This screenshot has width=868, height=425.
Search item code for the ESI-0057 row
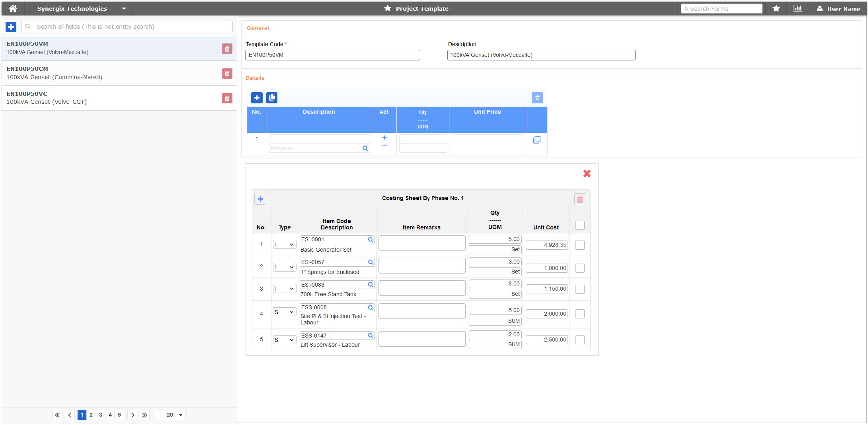370,262
